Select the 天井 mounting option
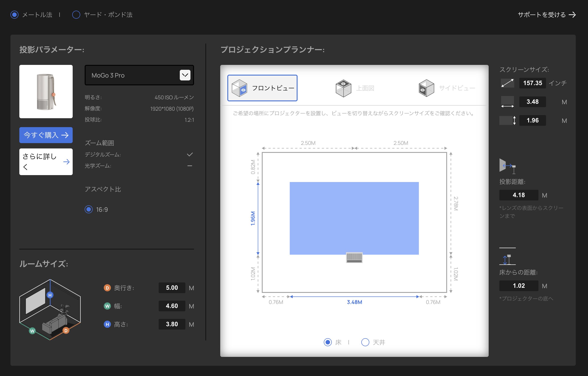 tap(365, 342)
